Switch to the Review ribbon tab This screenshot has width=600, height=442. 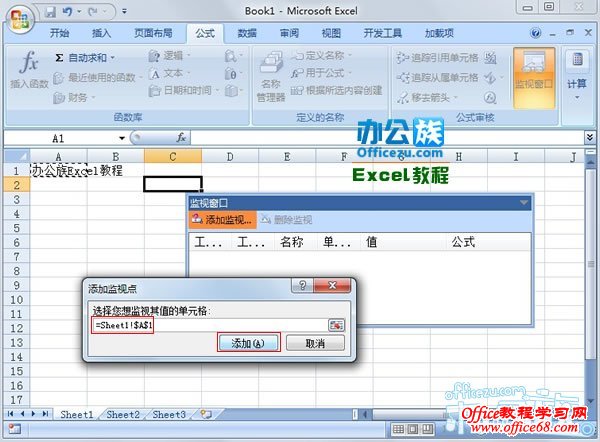tap(289, 33)
